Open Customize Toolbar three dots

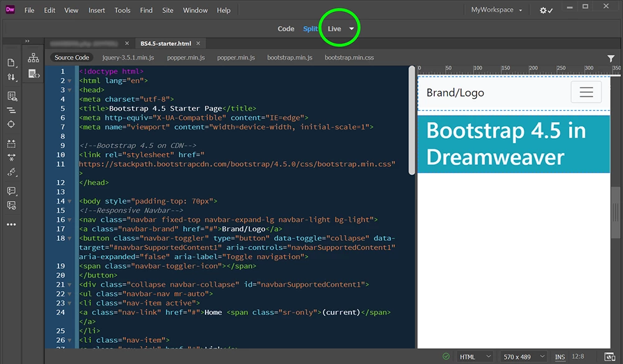(11, 224)
